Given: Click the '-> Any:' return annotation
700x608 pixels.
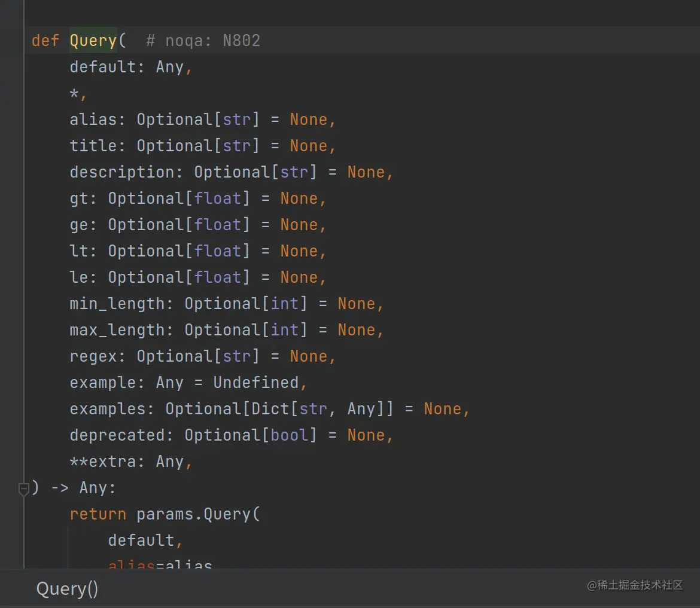Looking at the screenshot, I should tap(83, 488).
